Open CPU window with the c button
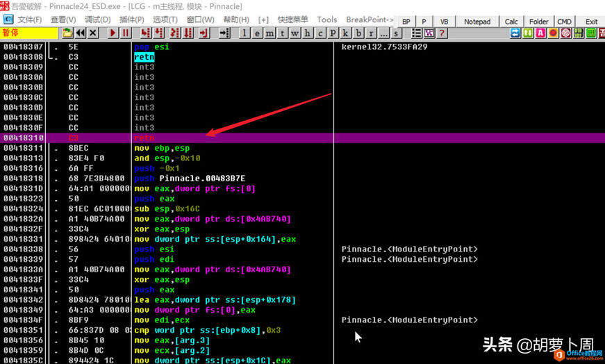This screenshot has height=364, width=605. point(320,33)
